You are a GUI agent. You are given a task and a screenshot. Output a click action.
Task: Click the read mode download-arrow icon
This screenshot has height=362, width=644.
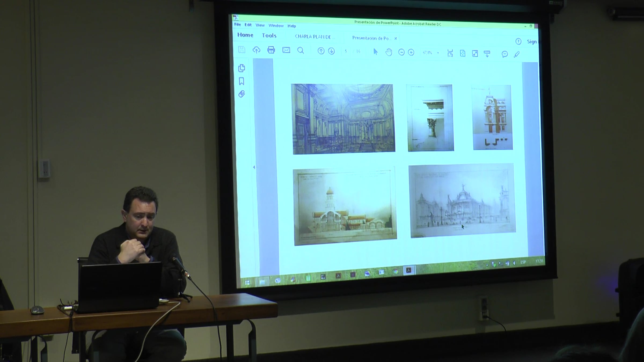click(487, 54)
